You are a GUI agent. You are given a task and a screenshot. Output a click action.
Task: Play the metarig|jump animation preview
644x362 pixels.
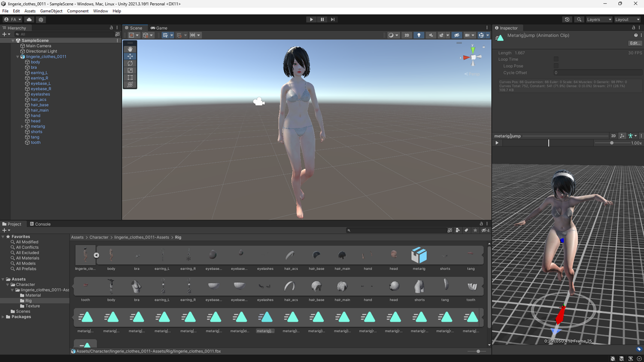coord(497,143)
